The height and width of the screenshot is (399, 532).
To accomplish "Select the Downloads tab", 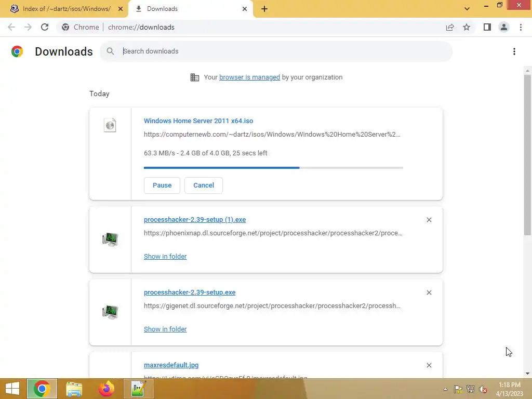I will (x=190, y=9).
